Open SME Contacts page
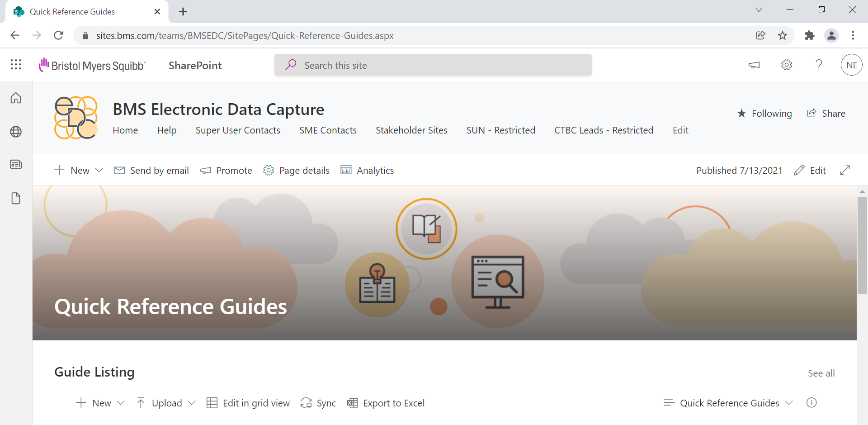The image size is (868, 425). 328,130
